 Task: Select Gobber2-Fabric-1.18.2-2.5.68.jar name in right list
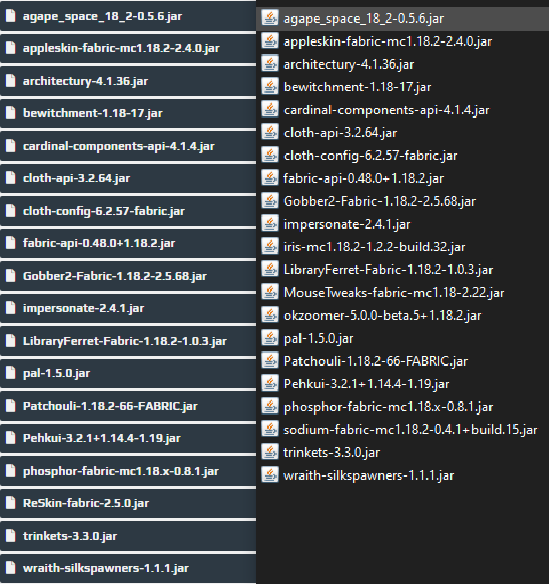coord(380,201)
